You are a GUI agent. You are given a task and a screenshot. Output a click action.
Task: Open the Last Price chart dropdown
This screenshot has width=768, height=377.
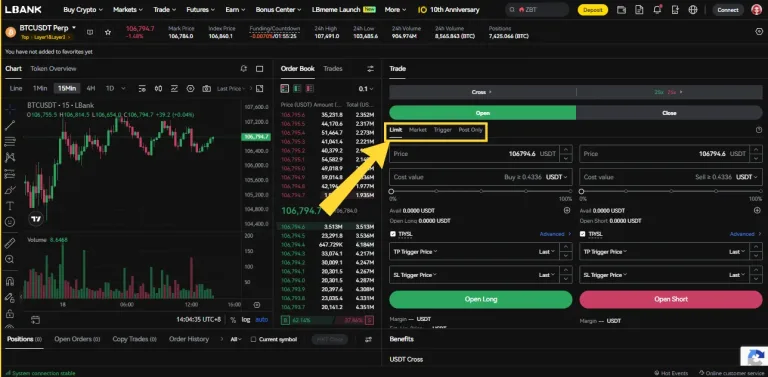232,89
